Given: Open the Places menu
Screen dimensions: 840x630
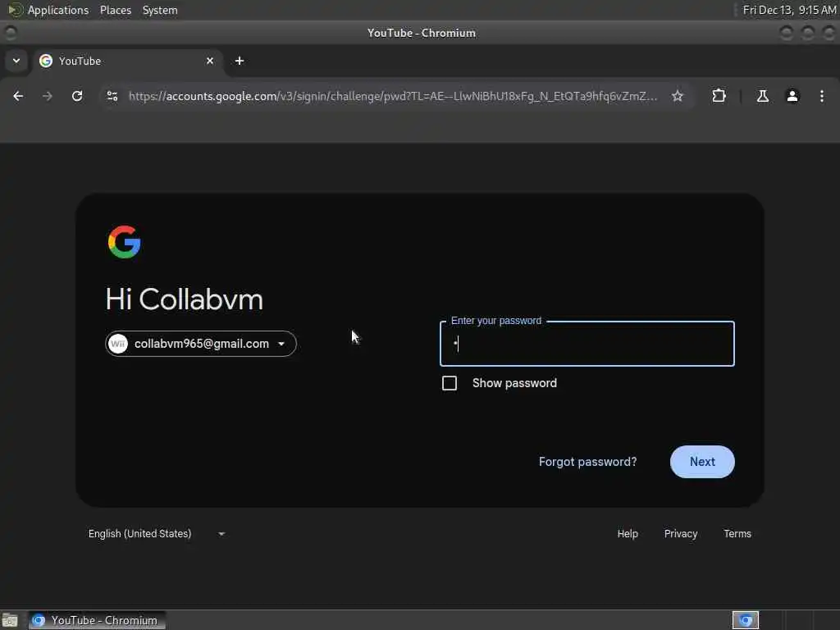Looking at the screenshot, I should pyautogui.click(x=115, y=10).
